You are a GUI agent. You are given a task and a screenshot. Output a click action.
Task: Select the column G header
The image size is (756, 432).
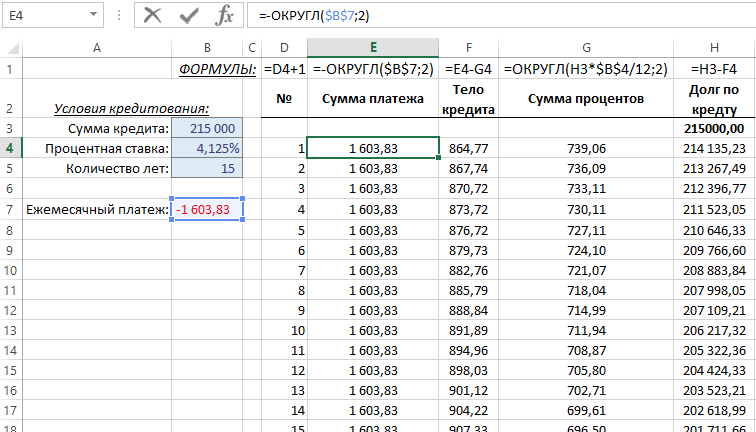tap(586, 47)
